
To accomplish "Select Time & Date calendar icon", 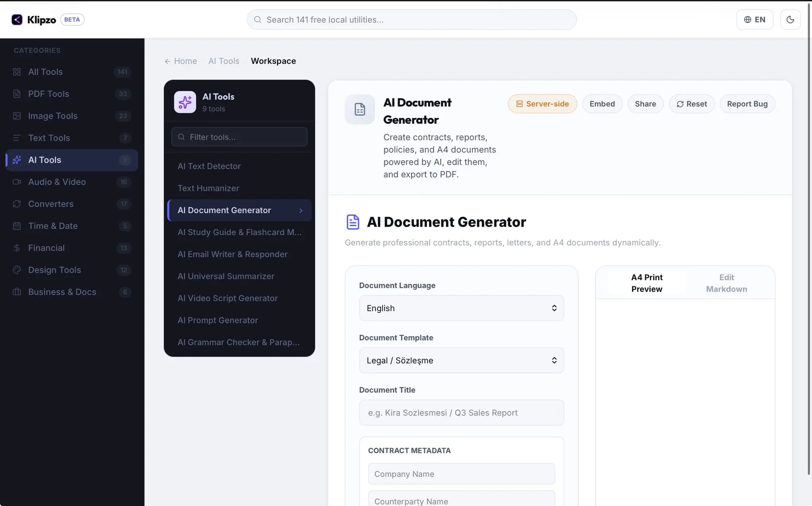I will tap(17, 226).
